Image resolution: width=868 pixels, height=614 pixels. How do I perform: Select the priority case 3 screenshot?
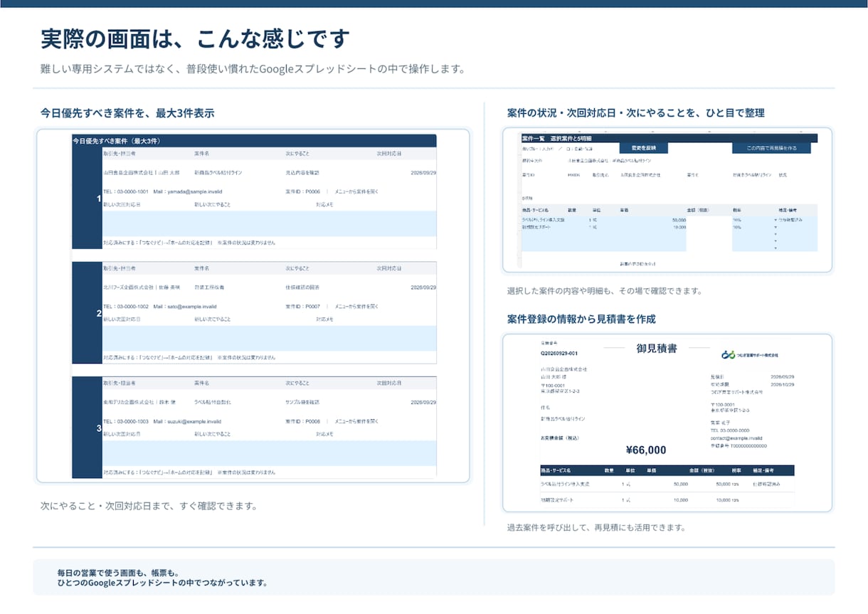pos(255,428)
